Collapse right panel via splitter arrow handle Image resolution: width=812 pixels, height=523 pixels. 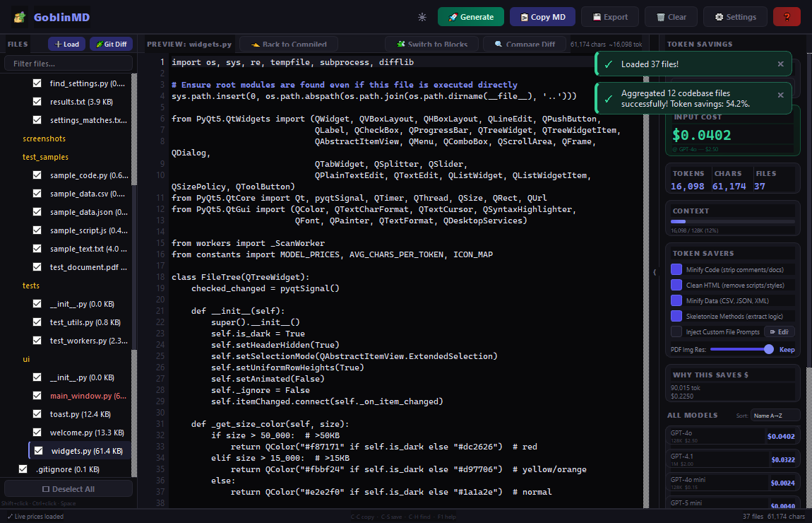pos(655,272)
